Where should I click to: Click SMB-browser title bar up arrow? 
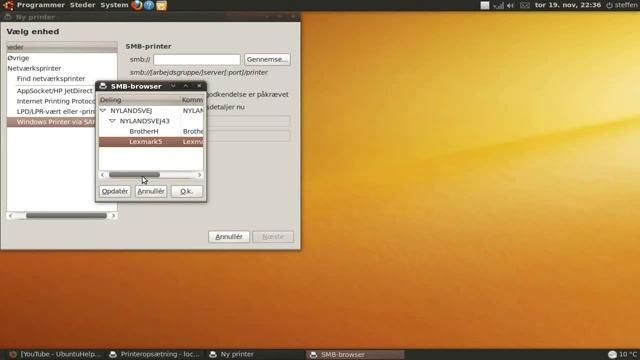tap(186, 86)
